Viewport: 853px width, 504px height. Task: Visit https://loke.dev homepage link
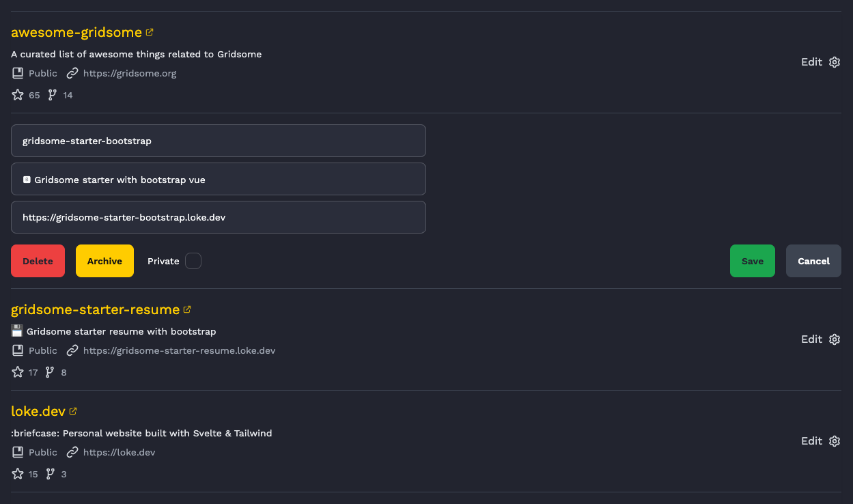120,452
